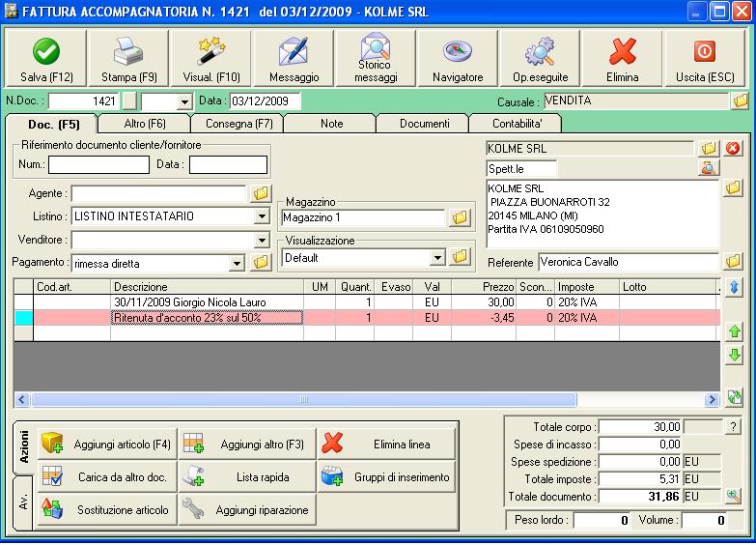Image resolution: width=756 pixels, height=545 pixels.
Task: Open the Magazzino folder browse icon
Action: (x=460, y=218)
